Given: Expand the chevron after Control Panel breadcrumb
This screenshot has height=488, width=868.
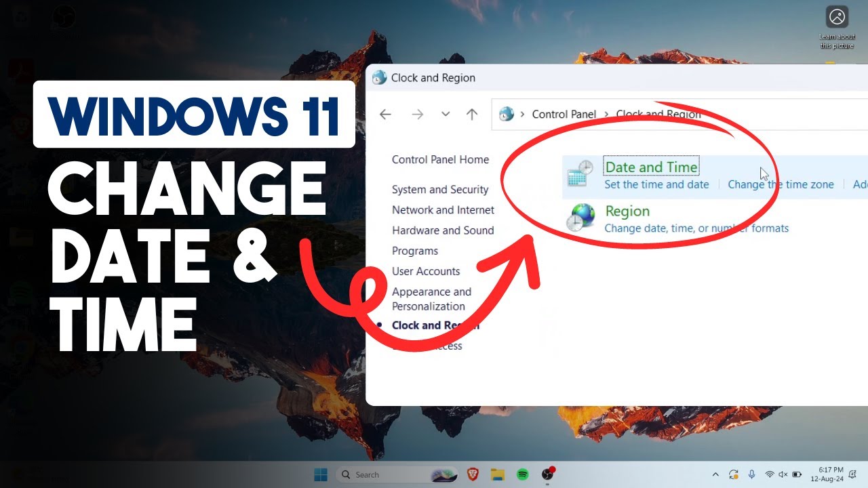Looking at the screenshot, I should click(x=607, y=115).
